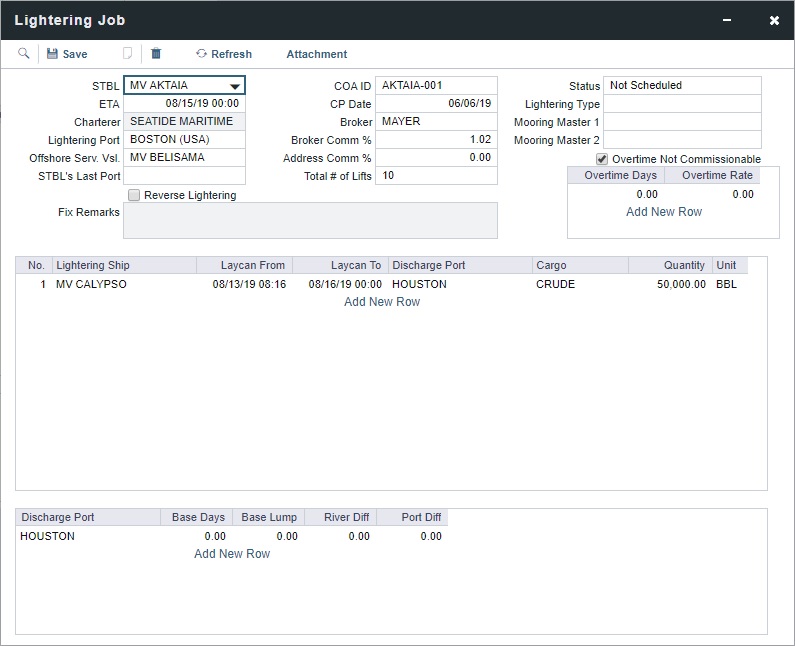Click the Lightering Type field
The image size is (795, 646).
[x=682, y=104]
